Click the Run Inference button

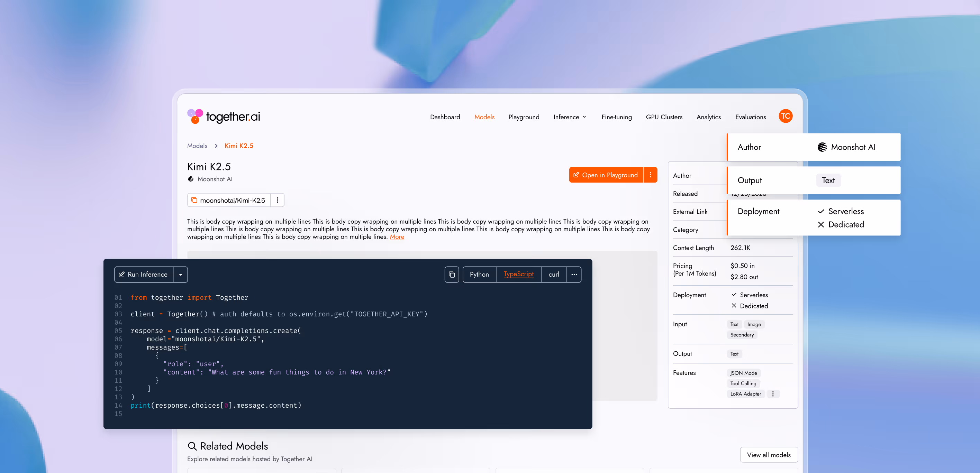144,275
